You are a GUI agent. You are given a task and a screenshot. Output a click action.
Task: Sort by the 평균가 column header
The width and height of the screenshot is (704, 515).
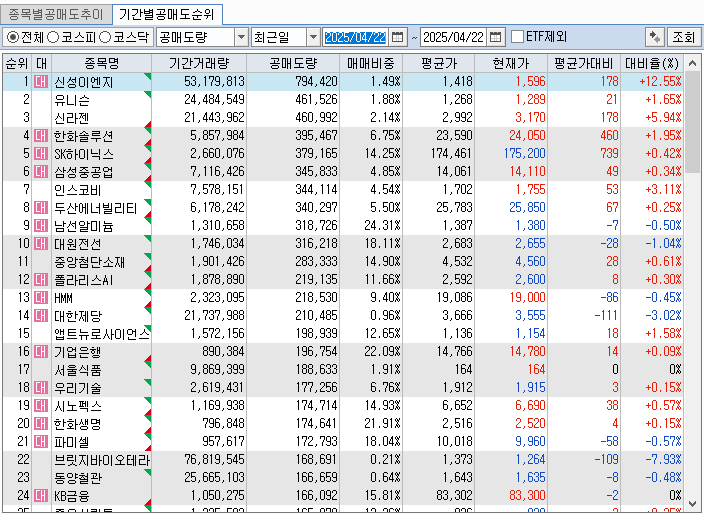click(x=439, y=63)
